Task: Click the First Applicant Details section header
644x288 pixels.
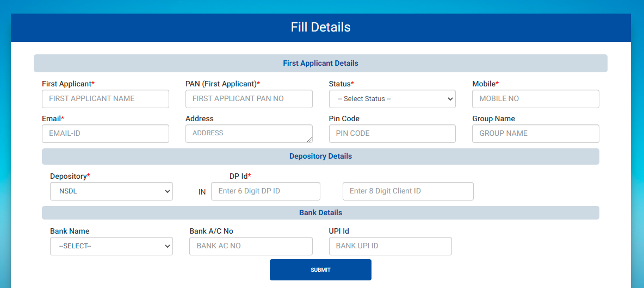Action: click(x=320, y=64)
